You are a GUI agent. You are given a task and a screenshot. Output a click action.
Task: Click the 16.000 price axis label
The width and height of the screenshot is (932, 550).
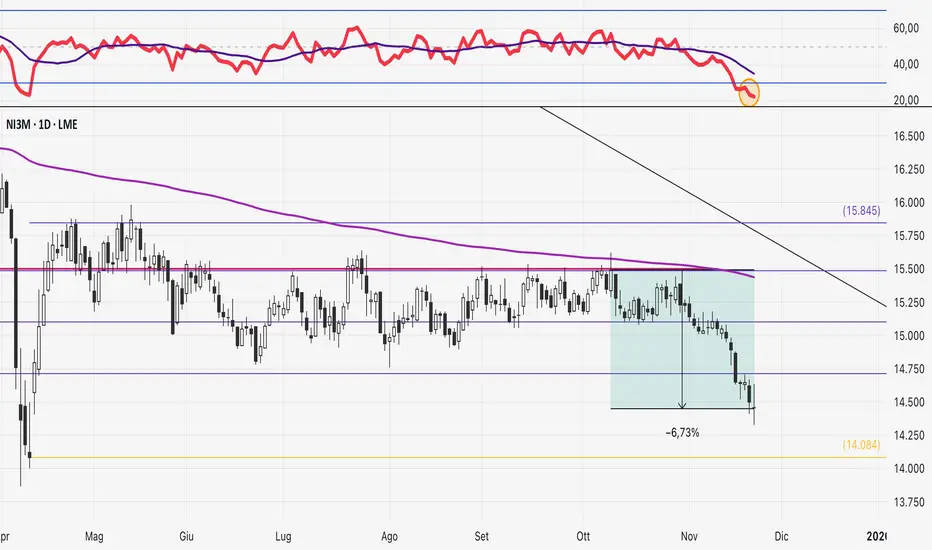pos(909,203)
